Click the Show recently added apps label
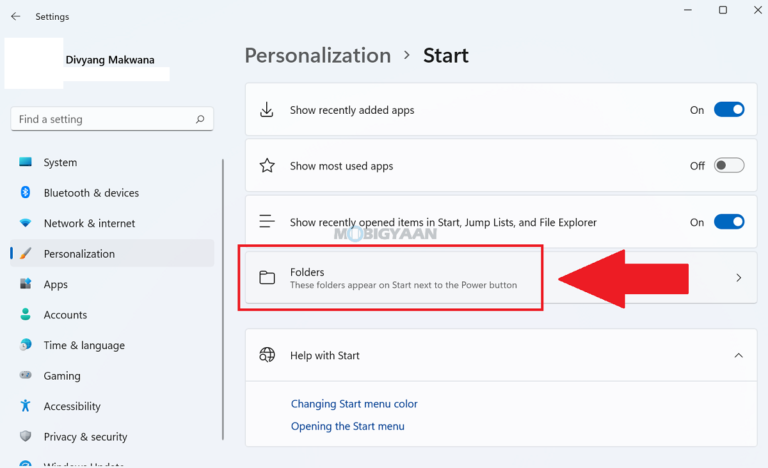The width and height of the screenshot is (768, 468). pos(352,110)
